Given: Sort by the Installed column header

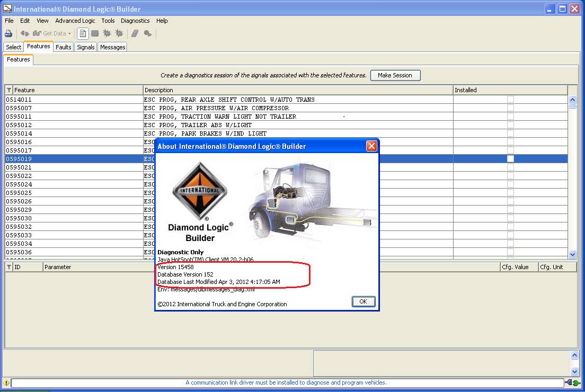Looking at the screenshot, I should click(510, 90).
